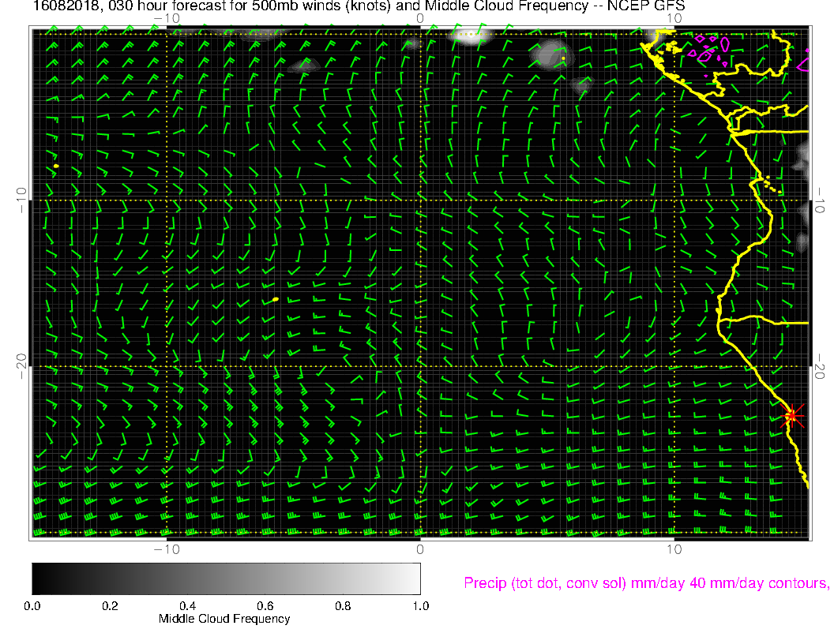The width and height of the screenshot is (834, 644).
Task: Click the yellow island dot near map center
Action: 275,299
